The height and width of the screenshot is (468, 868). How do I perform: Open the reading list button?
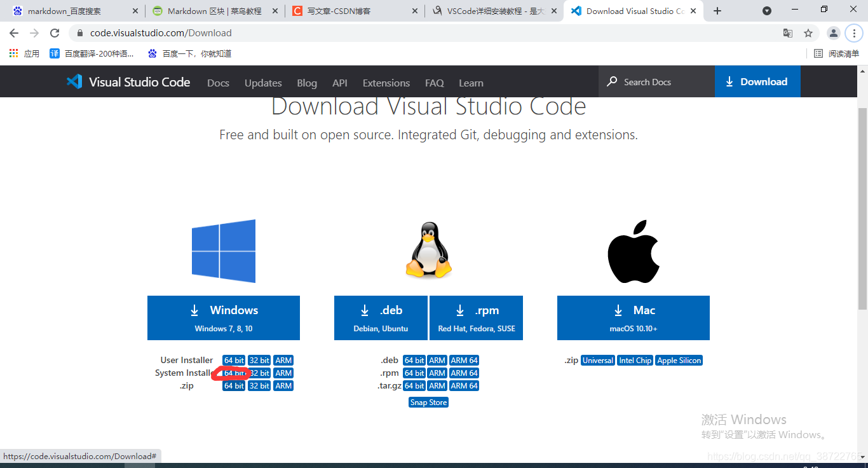[837, 53]
